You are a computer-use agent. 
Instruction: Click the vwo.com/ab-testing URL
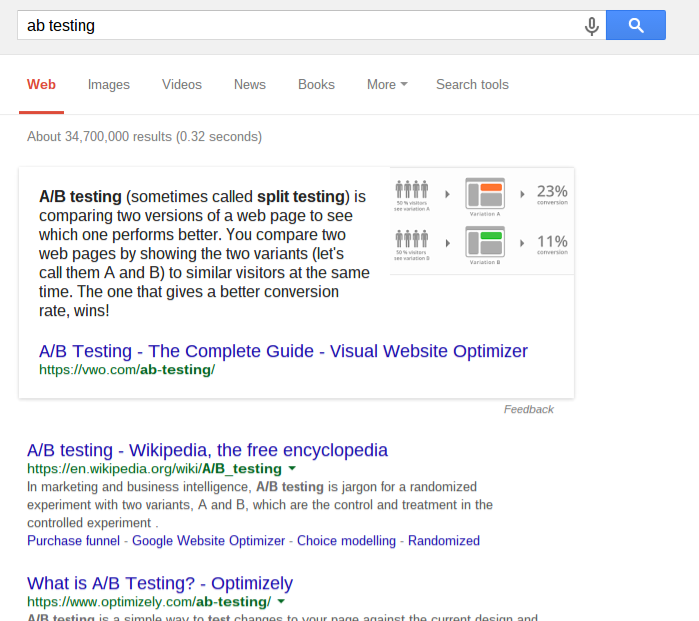click(127, 370)
